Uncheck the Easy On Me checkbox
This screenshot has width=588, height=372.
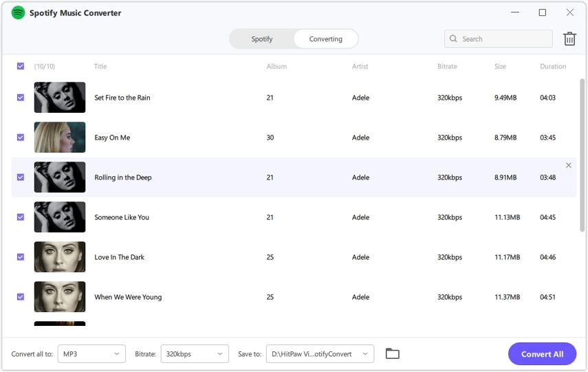pos(21,138)
